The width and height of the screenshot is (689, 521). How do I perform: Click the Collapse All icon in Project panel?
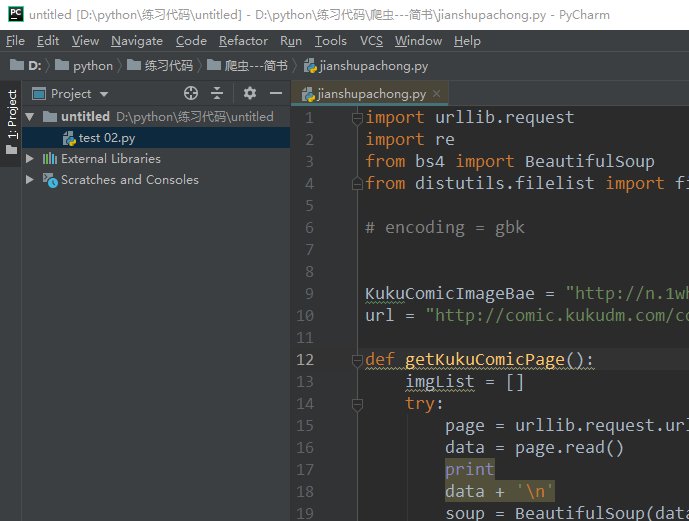[x=217, y=93]
